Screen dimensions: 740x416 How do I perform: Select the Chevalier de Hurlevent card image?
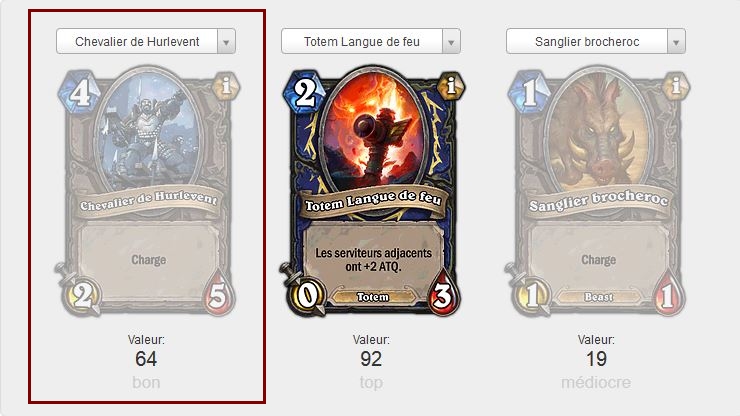coord(147,192)
